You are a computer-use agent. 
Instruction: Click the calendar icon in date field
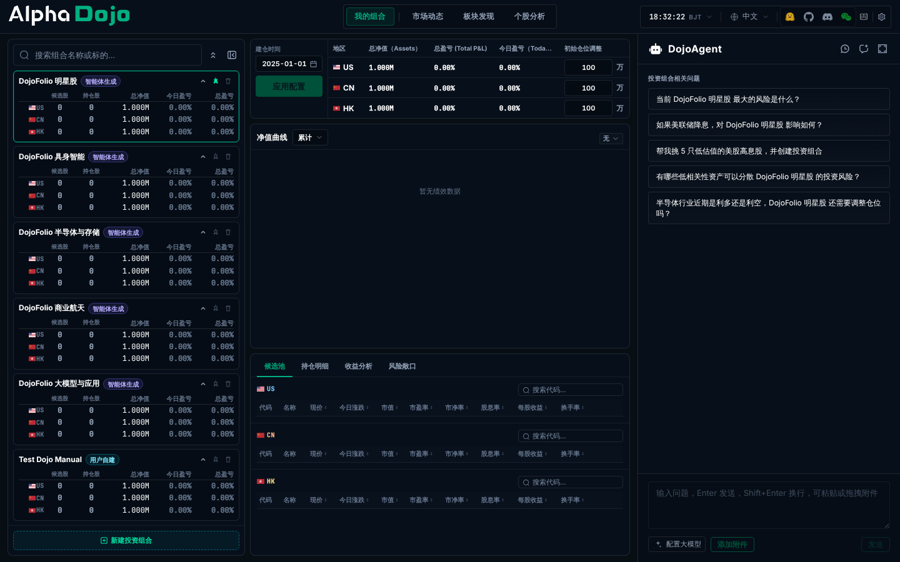[313, 64]
